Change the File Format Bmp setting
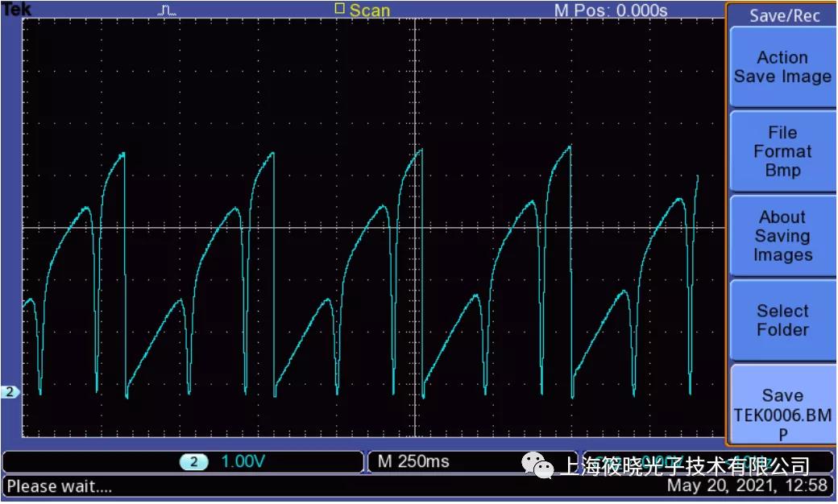The image size is (838, 504). [782, 151]
